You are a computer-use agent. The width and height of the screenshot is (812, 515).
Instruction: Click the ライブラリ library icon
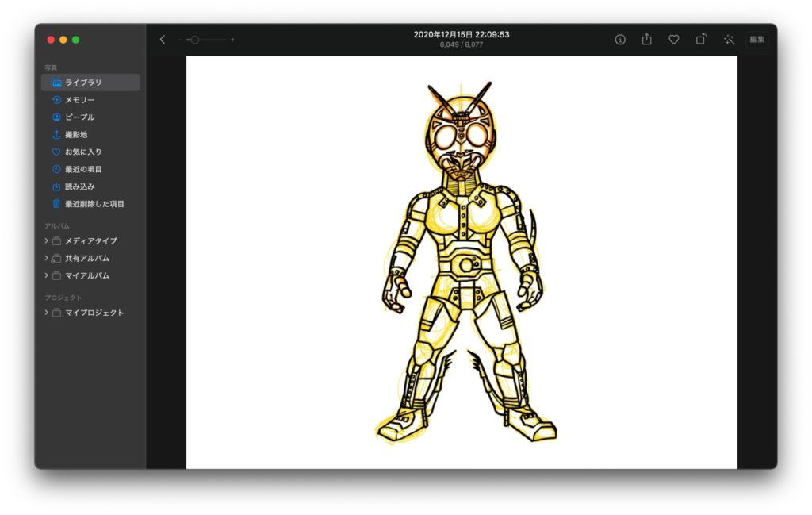coord(56,83)
